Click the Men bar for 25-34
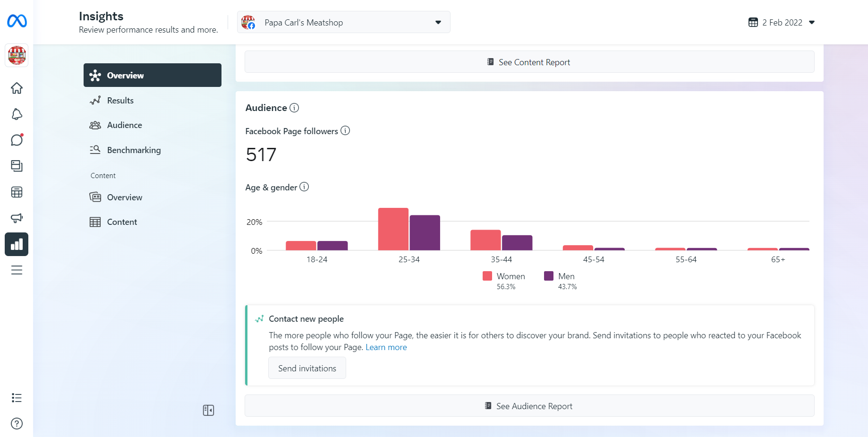This screenshot has height=437, width=868. pyautogui.click(x=425, y=233)
